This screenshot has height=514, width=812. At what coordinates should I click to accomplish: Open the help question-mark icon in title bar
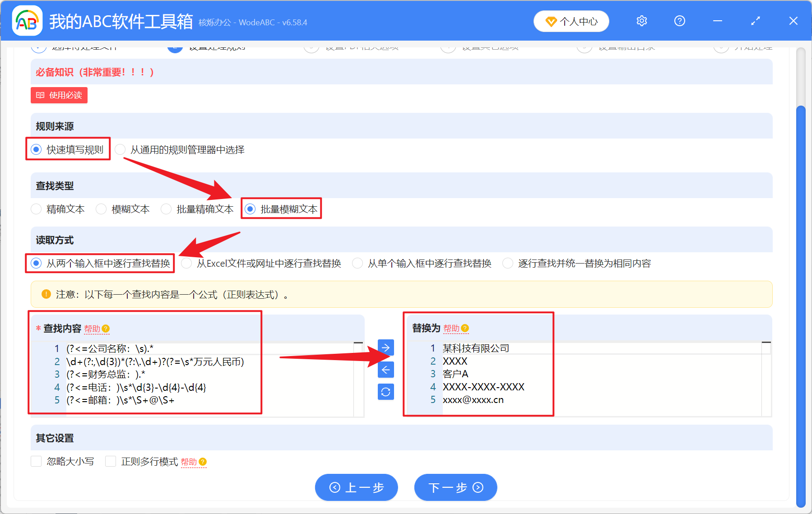[x=679, y=21]
